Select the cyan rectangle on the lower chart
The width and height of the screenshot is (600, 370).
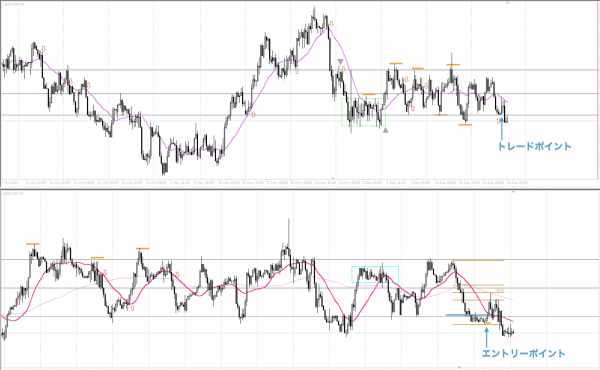point(375,274)
